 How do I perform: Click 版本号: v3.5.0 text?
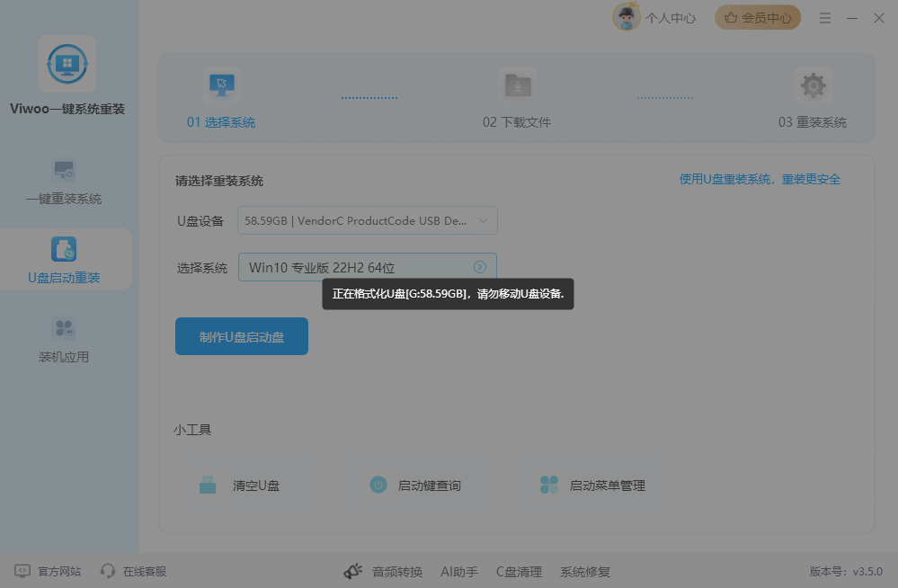[x=846, y=572]
